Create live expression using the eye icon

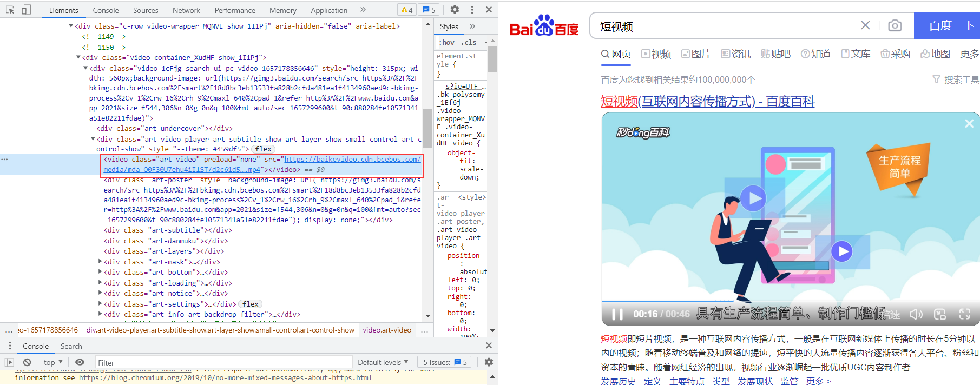tap(80, 362)
